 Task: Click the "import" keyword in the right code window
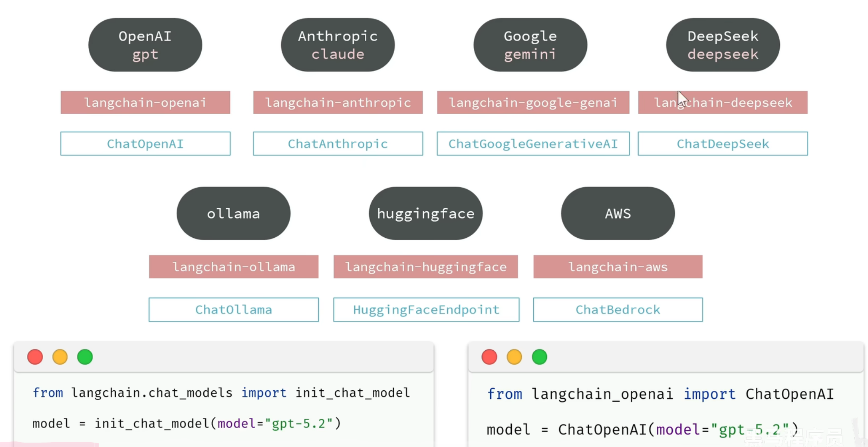(x=709, y=395)
